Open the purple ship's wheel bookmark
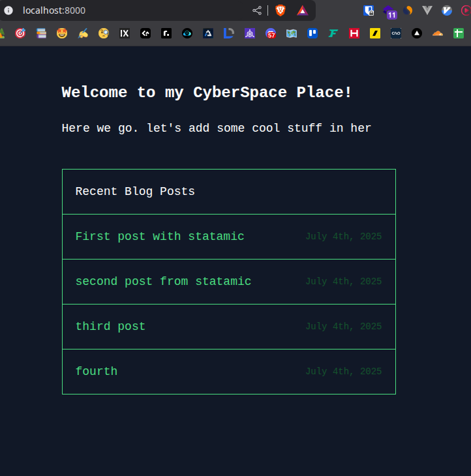 pos(250,33)
